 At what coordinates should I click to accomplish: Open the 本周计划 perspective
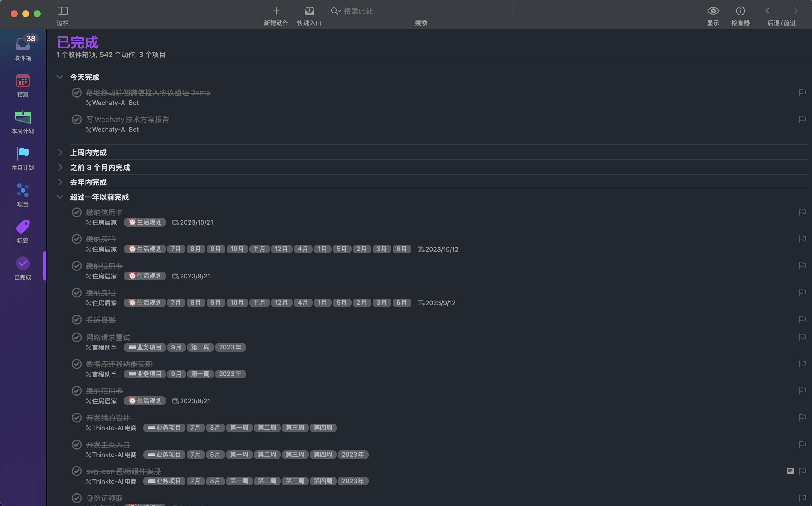click(23, 122)
